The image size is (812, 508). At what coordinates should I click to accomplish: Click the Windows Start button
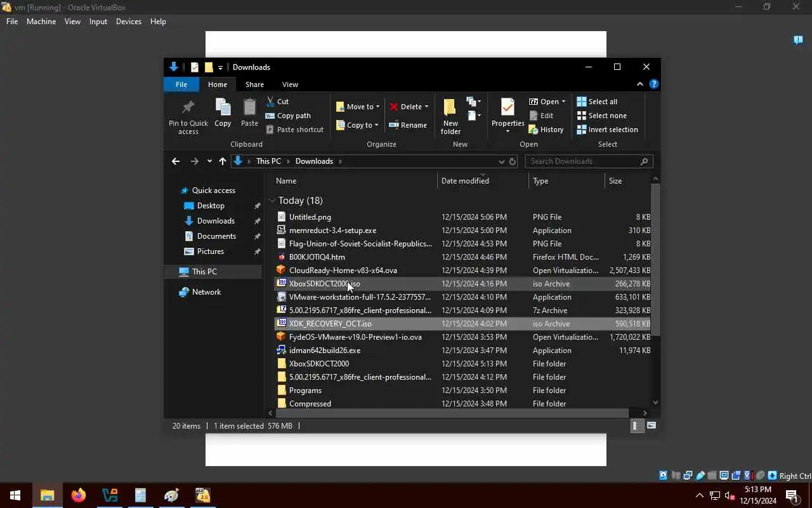click(x=15, y=495)
